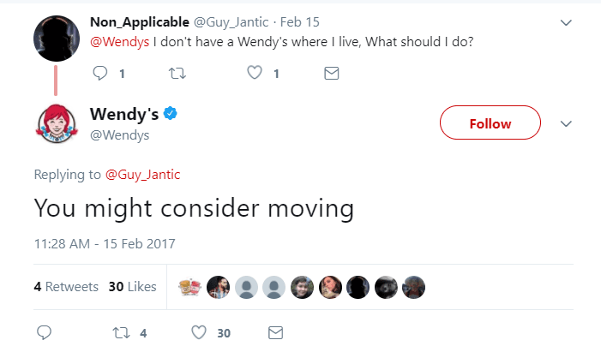This screenshot has width=601, height=364.
Task: Like Wendy's reply with the heart
Action: click(x=199, y=332)
